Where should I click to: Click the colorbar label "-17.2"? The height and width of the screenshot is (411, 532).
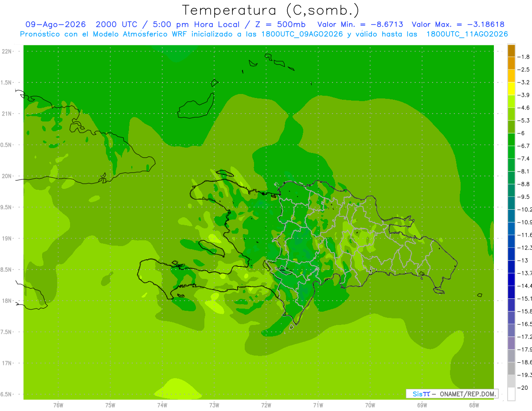coord(525,337)
